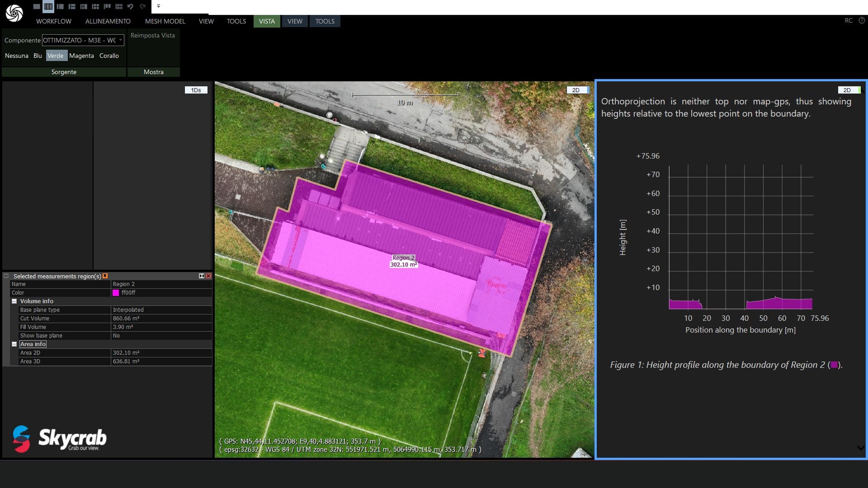Click the 1Ds view label button

[x=196, y=90]
